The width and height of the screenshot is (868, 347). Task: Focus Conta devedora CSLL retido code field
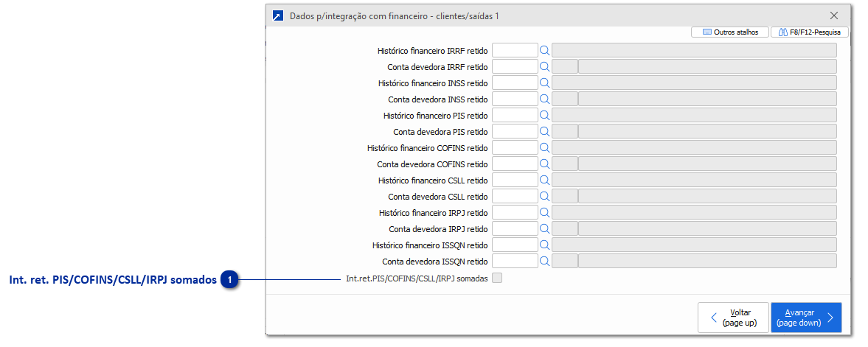(515, 197)
